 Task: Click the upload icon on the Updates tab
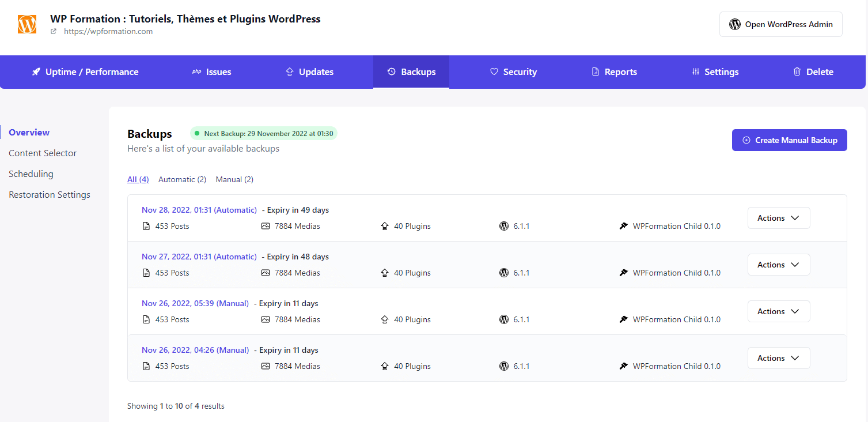click(290, 72)
